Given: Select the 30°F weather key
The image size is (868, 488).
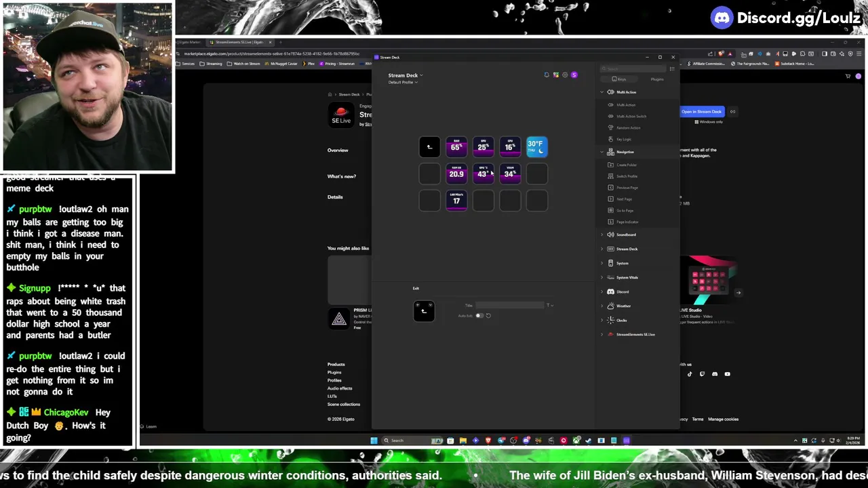Looking at the screenshot, I should [x=536, y=146].
